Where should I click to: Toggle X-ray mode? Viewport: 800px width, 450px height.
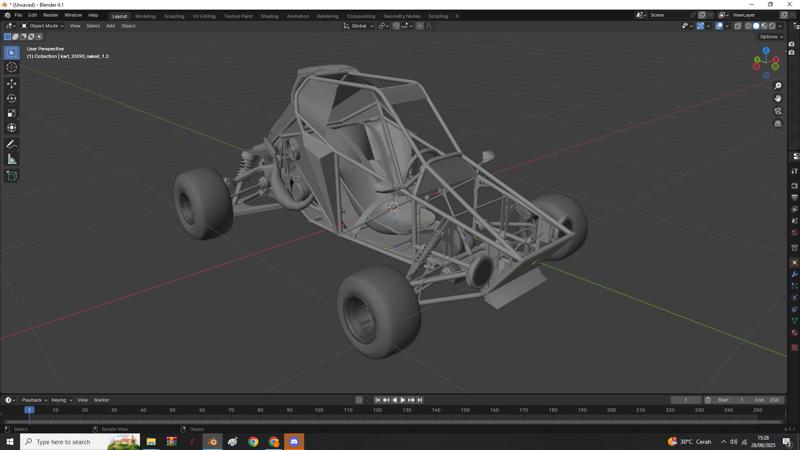tap(737, 26)
